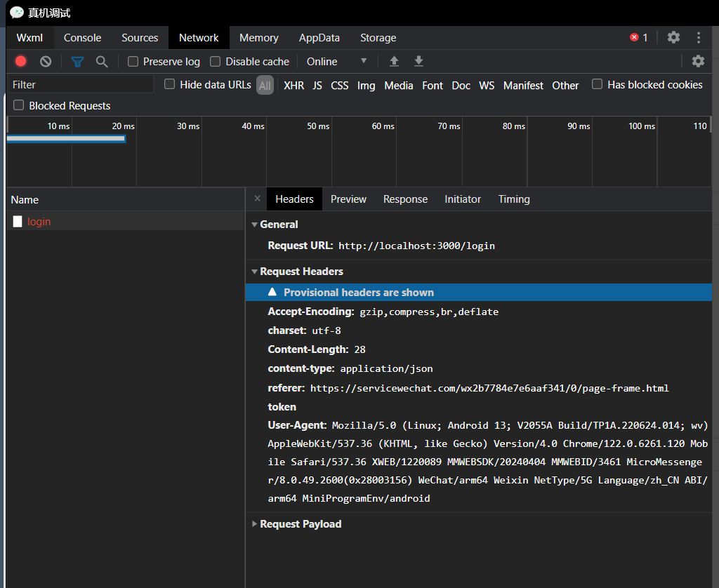The image size is (719, 588).
Task: Filter by Doc requests
Action: point(461,85)
